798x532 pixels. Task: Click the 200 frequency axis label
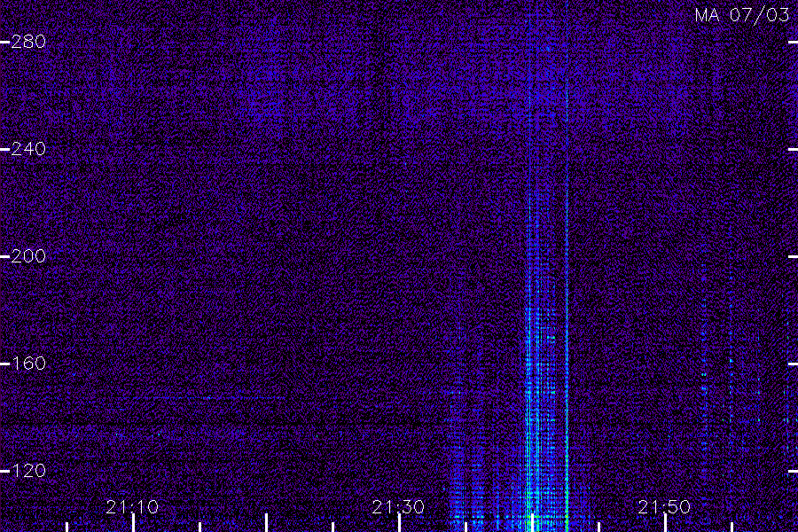pos(28,256)
